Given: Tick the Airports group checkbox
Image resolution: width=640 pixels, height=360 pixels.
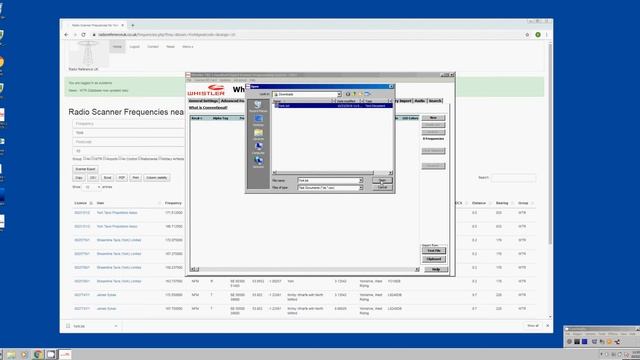Looking at the screenshot, I should 105,159.
